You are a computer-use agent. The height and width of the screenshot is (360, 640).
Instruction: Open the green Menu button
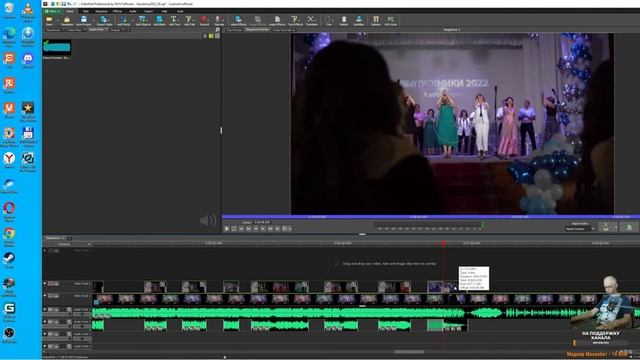click(52, 11)
